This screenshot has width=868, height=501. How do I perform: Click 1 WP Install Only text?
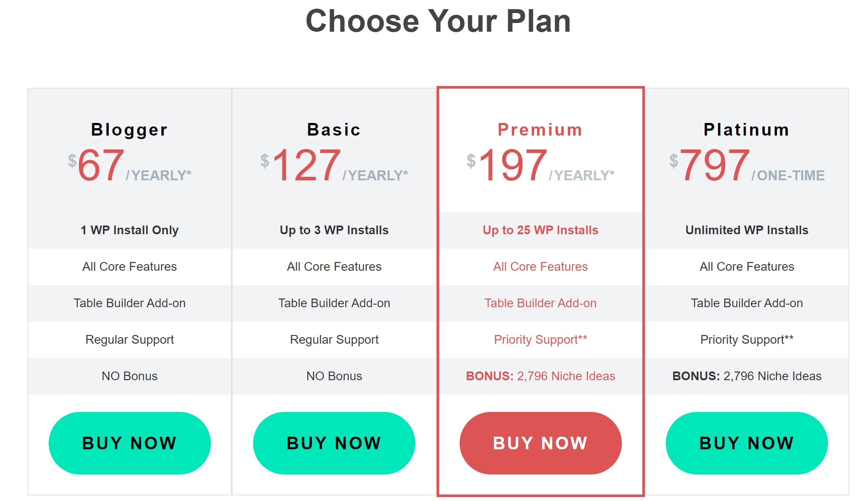(129, 230)
